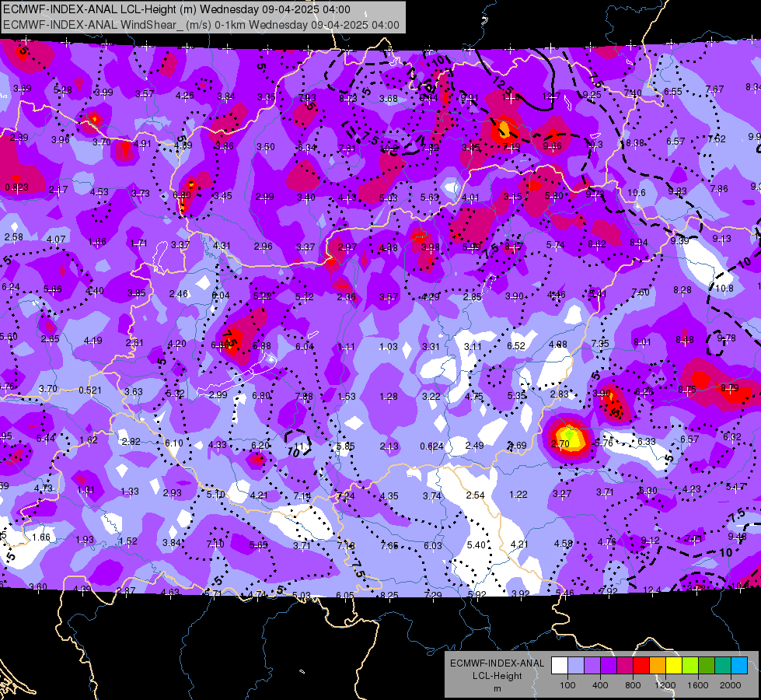The image size is (761, 700).
Task: Select the light blue final legend swatch
Action: pyautogui.click(x=739, y=666)
